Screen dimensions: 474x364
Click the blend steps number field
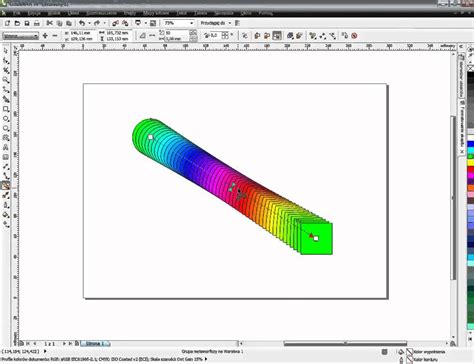177,33
